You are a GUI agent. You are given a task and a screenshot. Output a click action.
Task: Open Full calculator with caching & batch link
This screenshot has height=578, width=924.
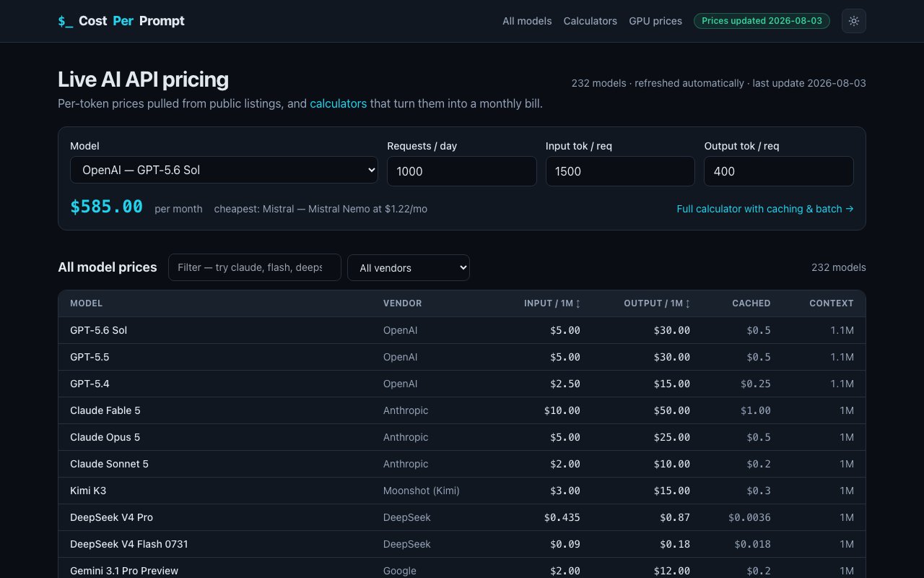pos(765,209)
